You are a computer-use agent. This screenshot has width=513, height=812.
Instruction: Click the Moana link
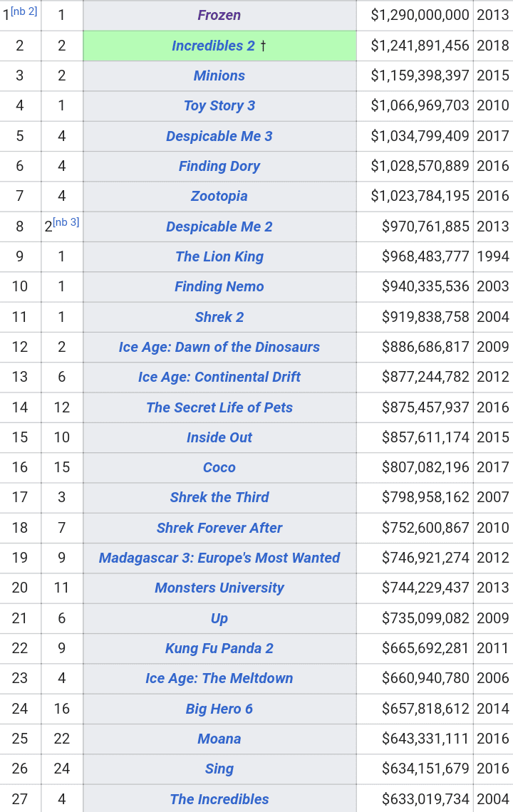(219, 739)
